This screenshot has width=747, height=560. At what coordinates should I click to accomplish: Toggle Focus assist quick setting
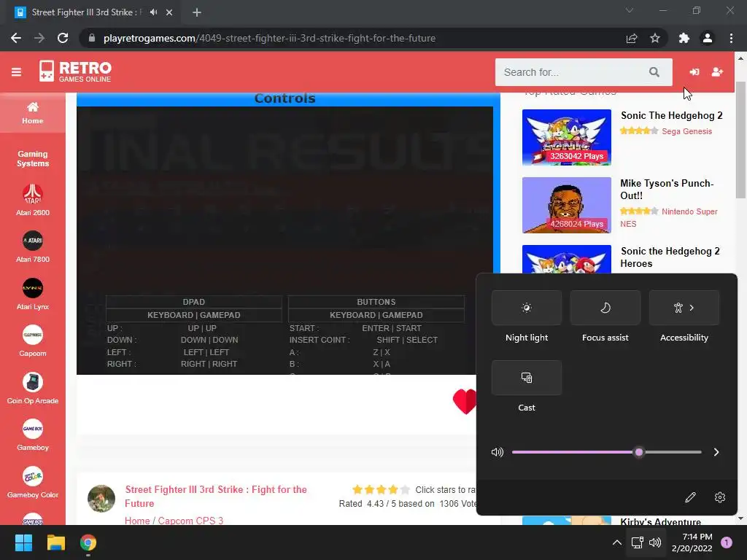click(605, 308)
